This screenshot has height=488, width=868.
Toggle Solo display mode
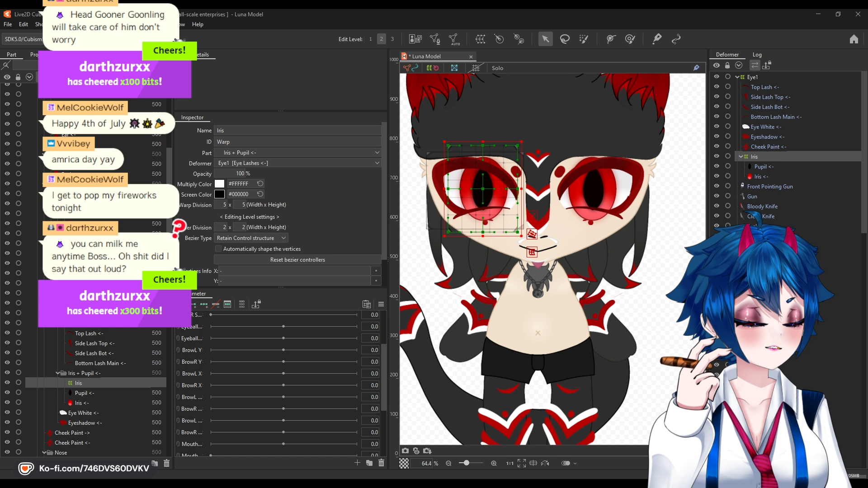pos(497,68)
